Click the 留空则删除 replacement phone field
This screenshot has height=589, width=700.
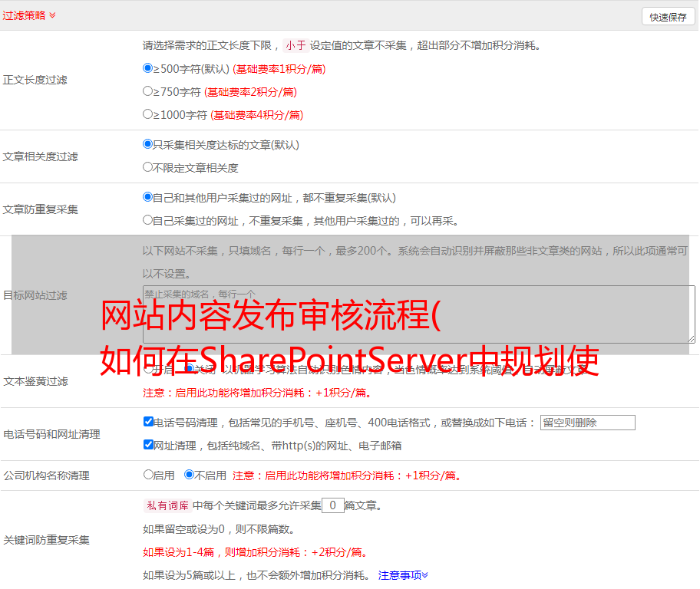587,423
